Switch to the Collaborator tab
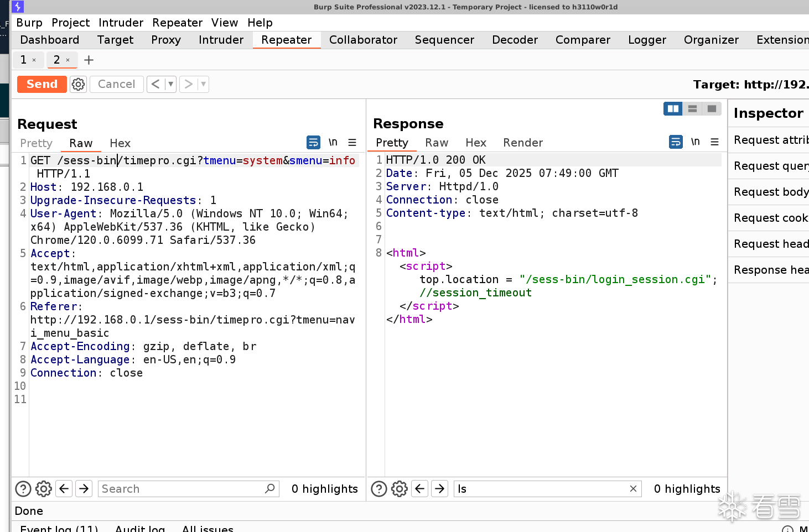This screenshot has width=809, height=532. [x=364, y=40]
